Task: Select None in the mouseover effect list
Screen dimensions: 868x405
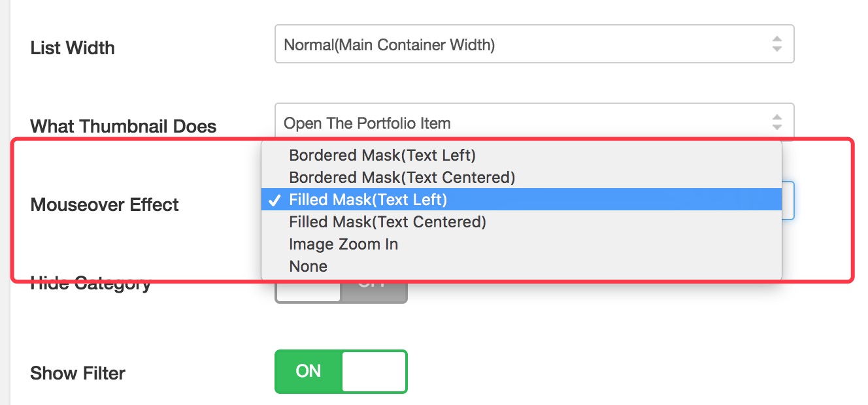Action: click(309, 267)
